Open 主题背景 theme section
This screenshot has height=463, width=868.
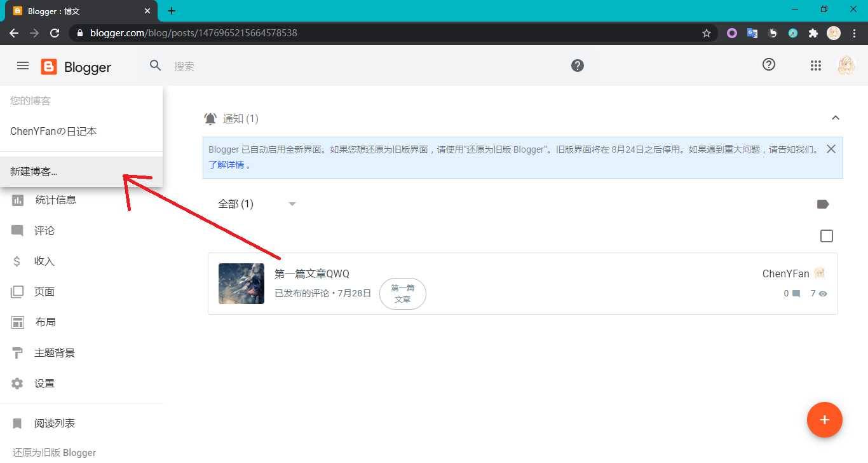click(x=55, y=352)
